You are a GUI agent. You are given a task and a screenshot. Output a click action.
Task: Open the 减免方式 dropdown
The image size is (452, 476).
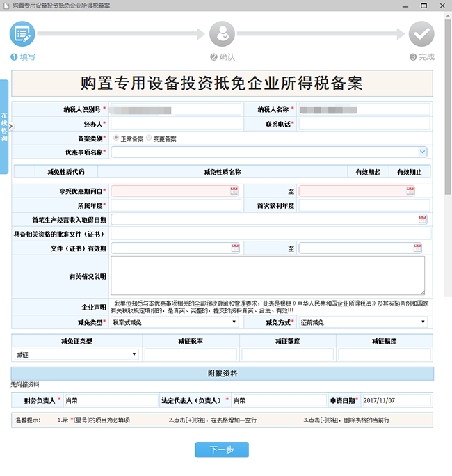click(x=422, y=322)
